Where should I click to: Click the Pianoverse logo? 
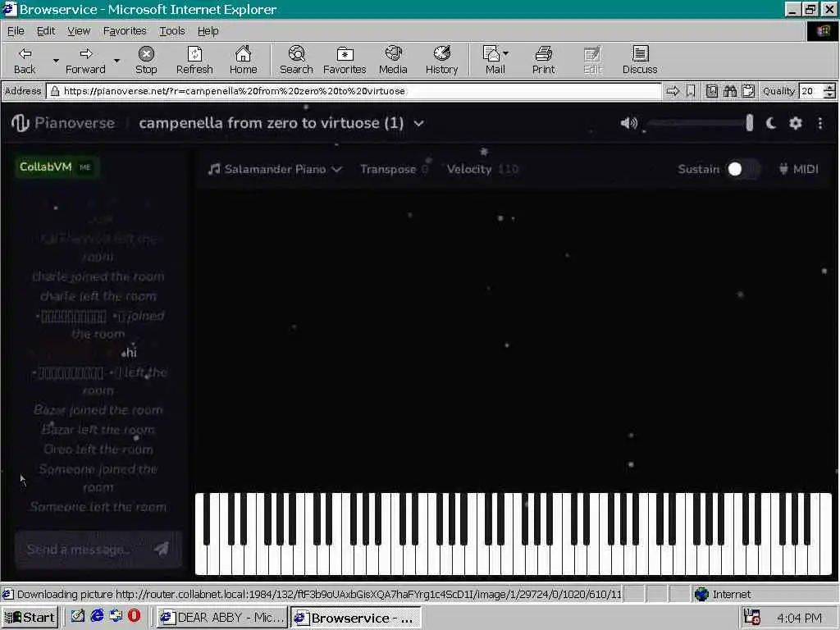coord(63,123)
